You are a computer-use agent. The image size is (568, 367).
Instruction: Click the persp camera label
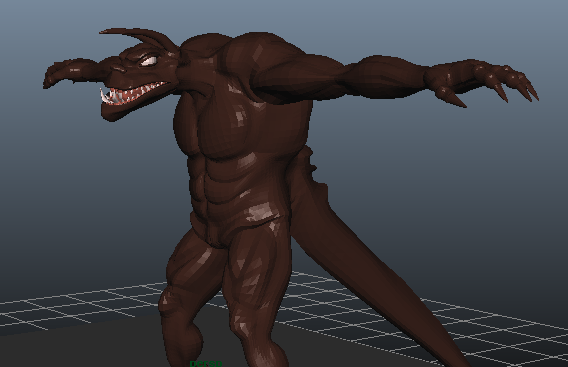tap(205, 363)
